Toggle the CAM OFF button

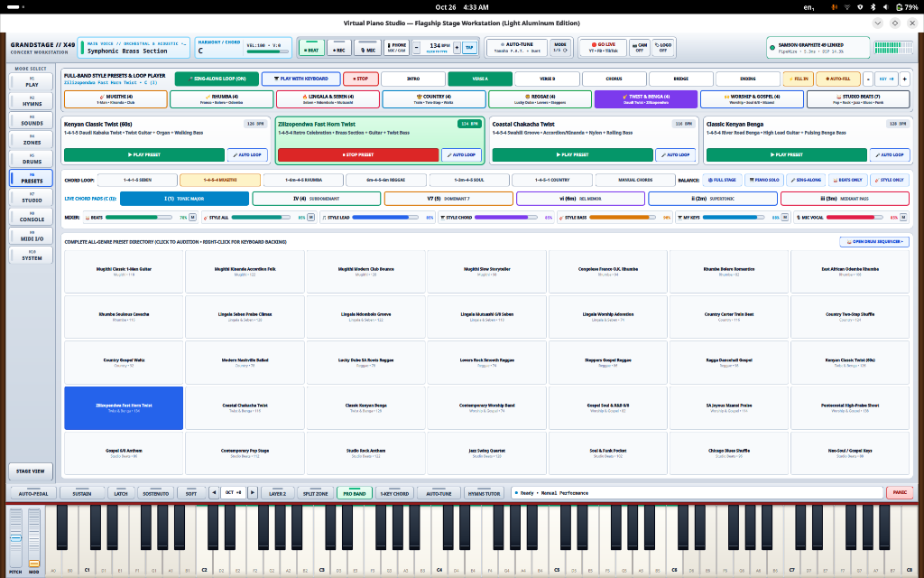pyautogui.click(x=640, y=48)
